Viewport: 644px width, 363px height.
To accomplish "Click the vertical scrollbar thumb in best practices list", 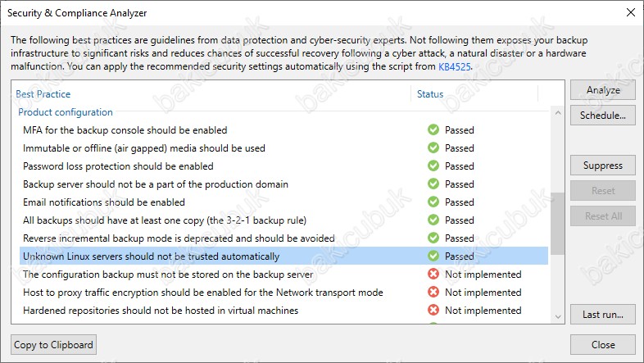I will (558, 224).
